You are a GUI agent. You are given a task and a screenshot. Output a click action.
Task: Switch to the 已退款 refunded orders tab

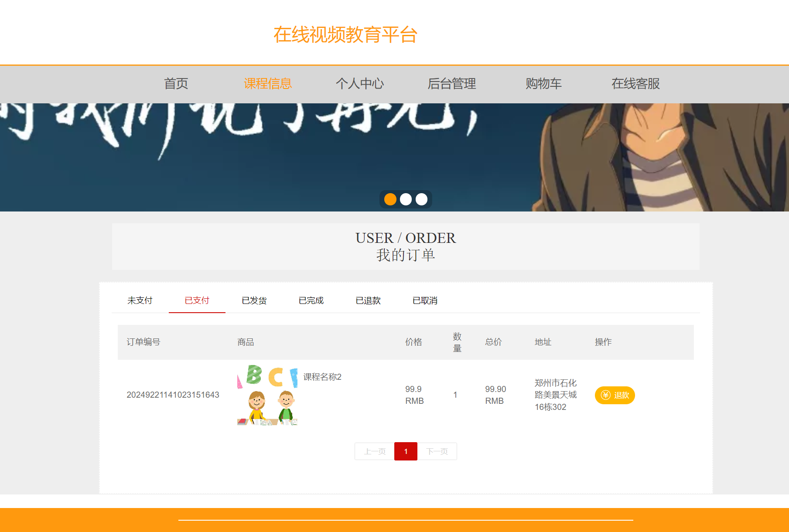[368, 300]
